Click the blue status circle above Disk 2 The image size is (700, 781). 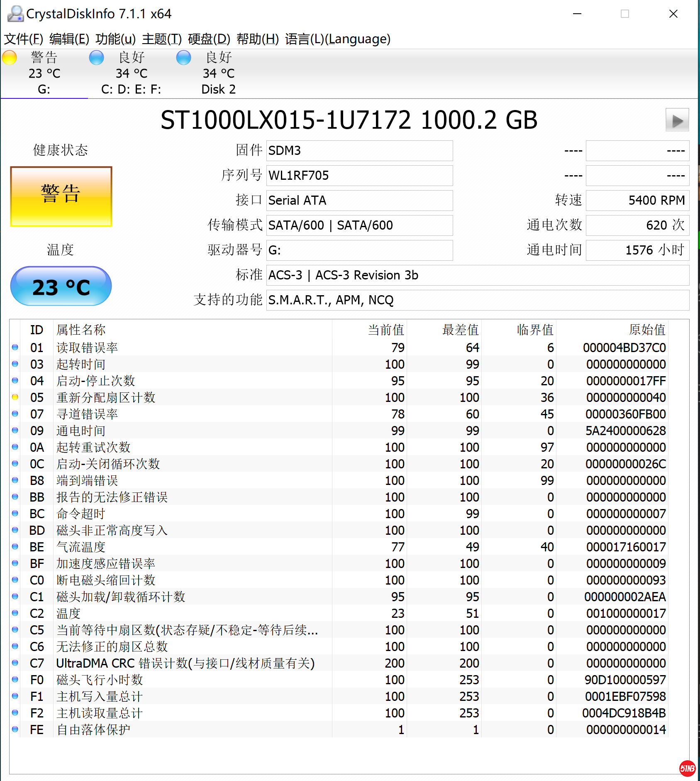click(184, 58)
